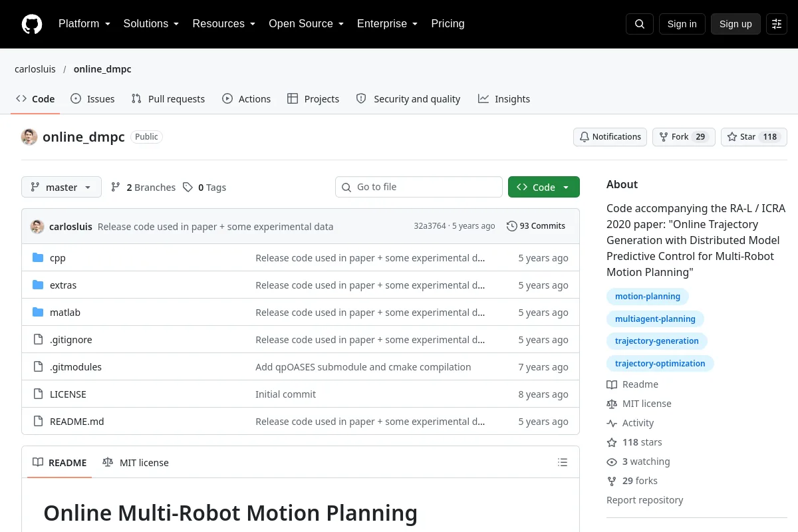Open the carlosluis owner link
Screen dimensions: 798x532
coord(36,69)
